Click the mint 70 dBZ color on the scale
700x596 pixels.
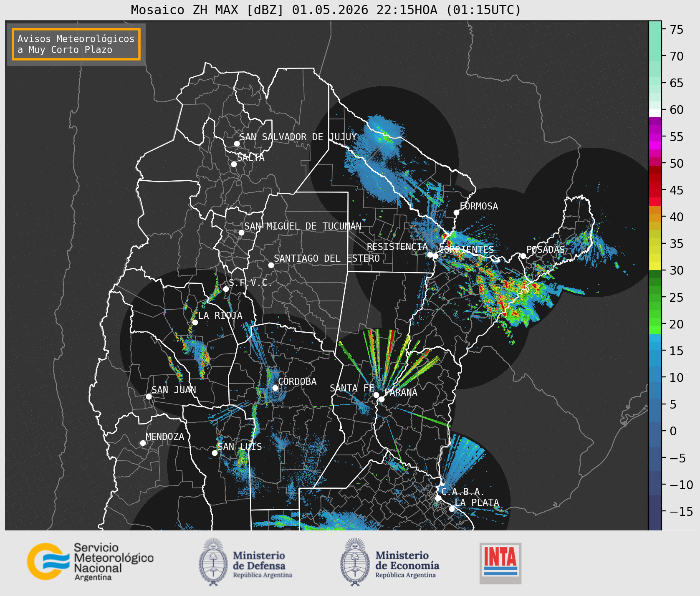[x=655, y=56]
